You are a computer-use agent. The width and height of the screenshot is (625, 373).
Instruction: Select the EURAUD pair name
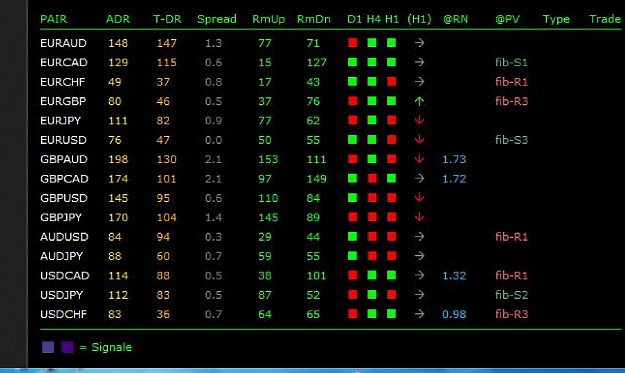[63, 43]
